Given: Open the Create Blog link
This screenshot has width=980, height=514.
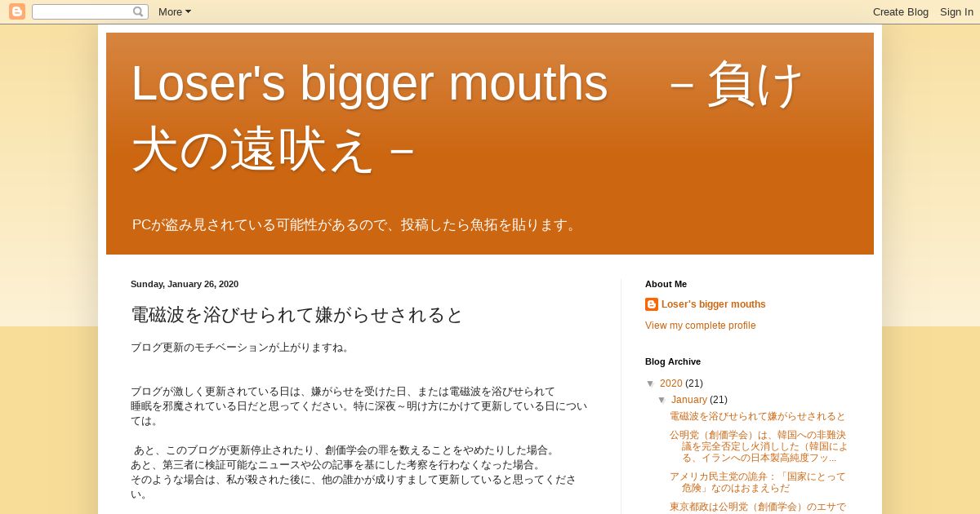Looking at the screenshot, I should click(x=901, y=11).
